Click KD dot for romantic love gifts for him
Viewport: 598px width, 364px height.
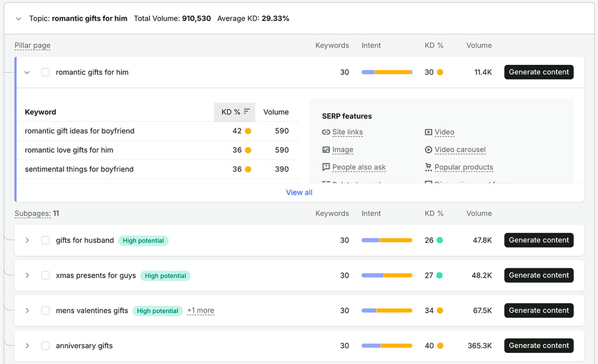click(248, 150)
